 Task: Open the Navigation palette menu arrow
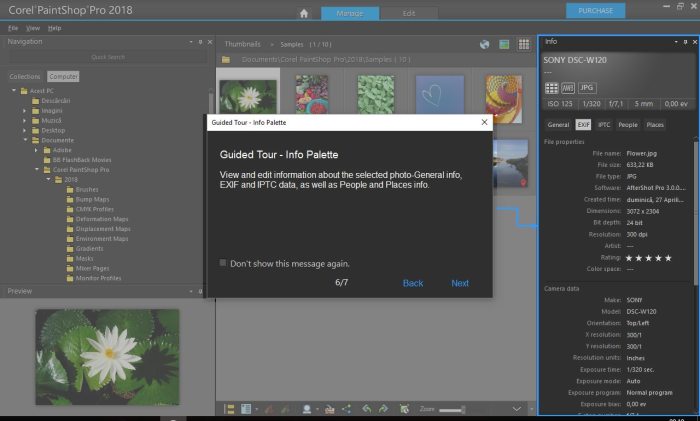[191, 42]
